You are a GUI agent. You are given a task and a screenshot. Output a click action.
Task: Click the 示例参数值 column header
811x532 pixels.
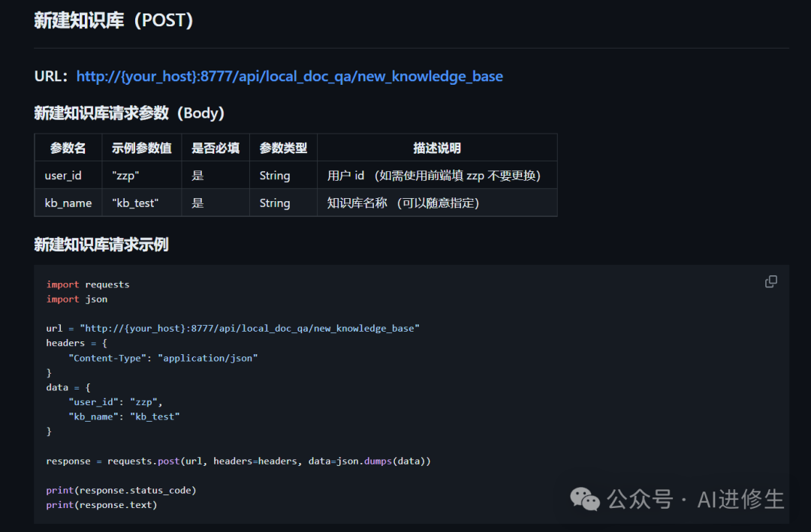142,148
